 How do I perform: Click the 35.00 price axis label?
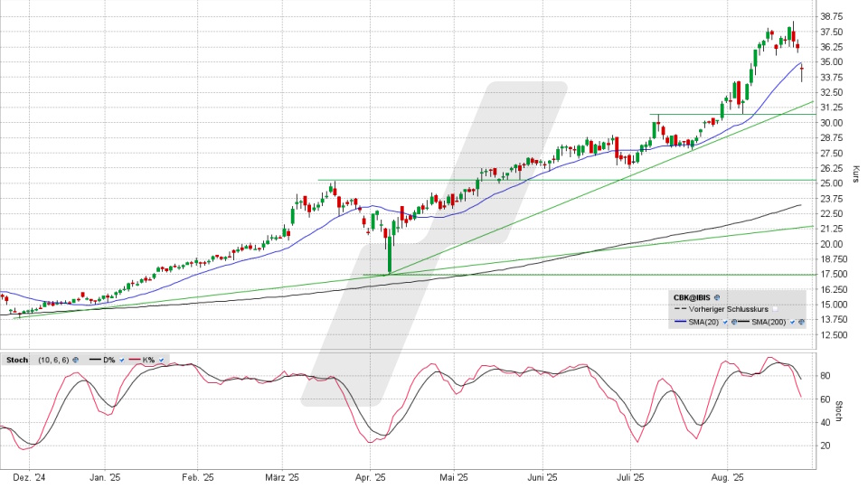pyautogui.click(x=832, y=62)
